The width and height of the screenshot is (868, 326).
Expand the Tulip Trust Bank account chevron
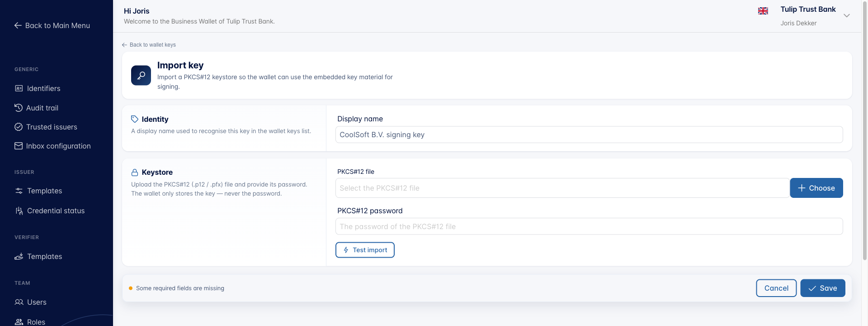[x=847, y=15]
